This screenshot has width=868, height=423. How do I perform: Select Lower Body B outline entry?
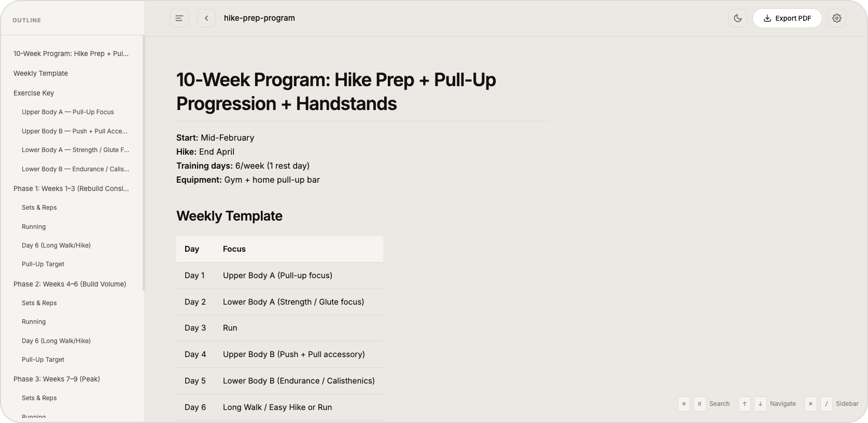tap(75, 169)
